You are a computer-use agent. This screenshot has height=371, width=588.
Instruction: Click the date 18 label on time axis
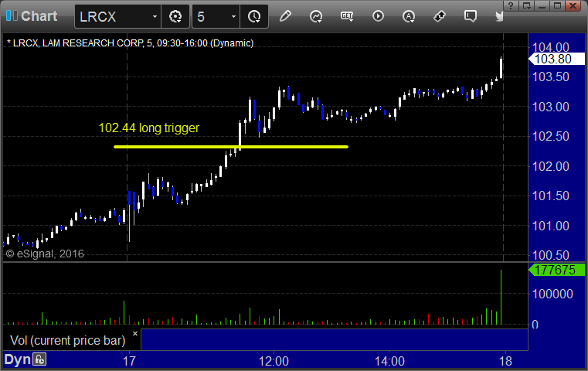[x=505, y=361]
